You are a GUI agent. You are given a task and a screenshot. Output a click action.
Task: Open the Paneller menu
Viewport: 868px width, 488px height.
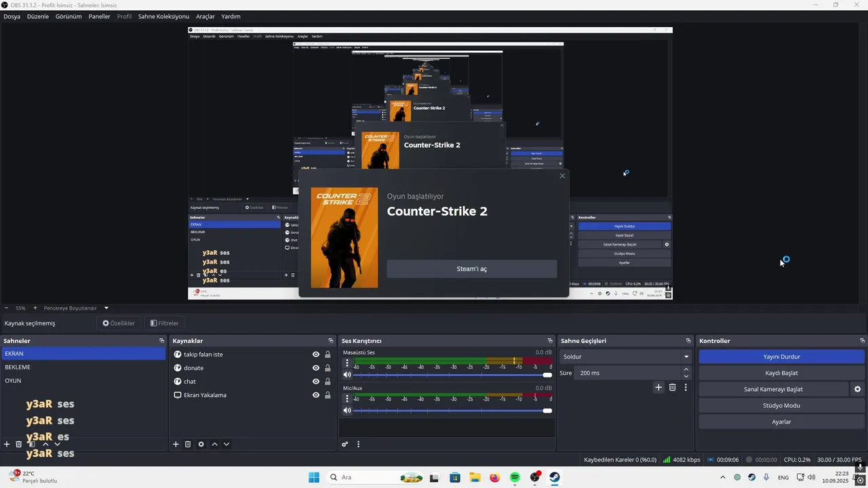pyautogui.click(x=99, y=16)
